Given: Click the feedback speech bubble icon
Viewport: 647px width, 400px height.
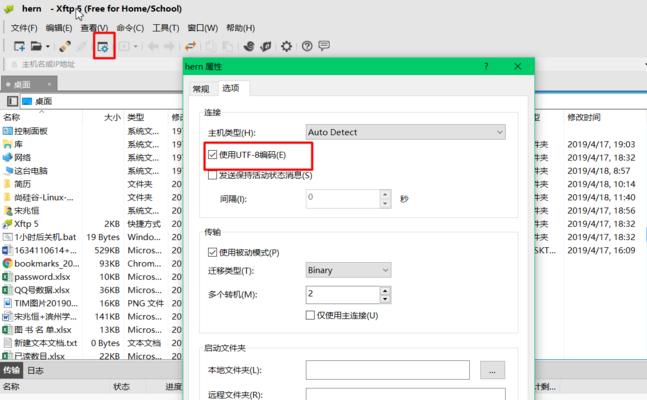Looking at the screenshot, I should (324, 46).
